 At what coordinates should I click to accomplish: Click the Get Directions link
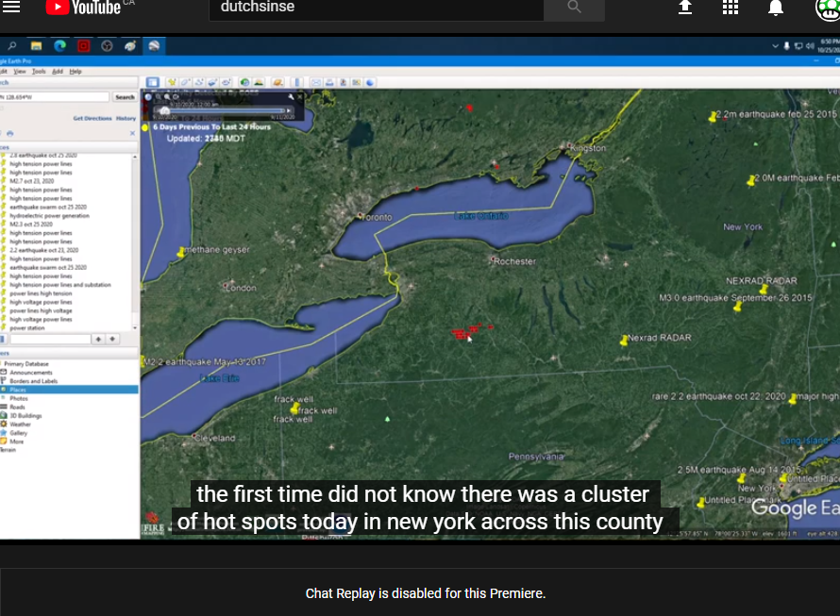coord(92,118)
